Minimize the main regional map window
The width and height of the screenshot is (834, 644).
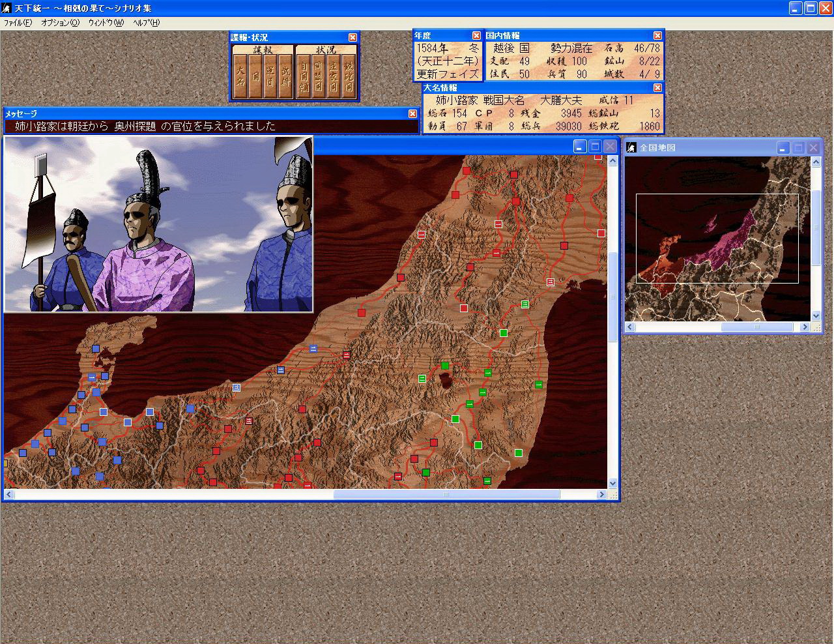pyautogui.click(x=580, y=147)
